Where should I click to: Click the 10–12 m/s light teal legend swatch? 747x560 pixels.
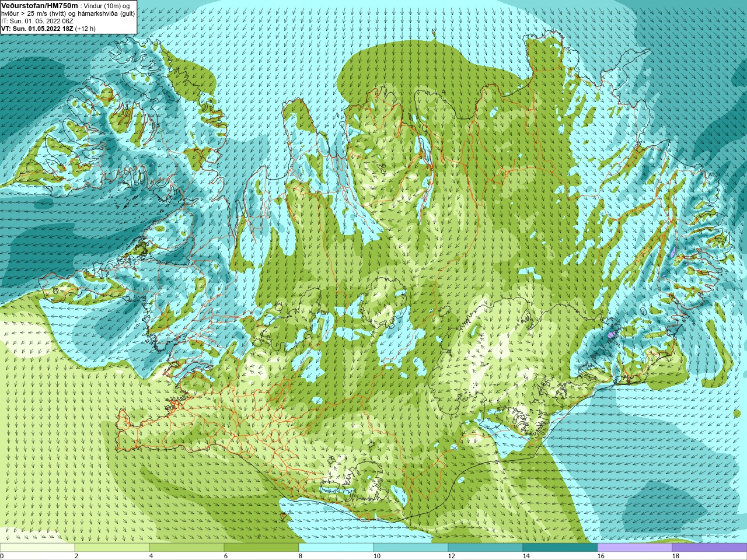click(411, 547)
